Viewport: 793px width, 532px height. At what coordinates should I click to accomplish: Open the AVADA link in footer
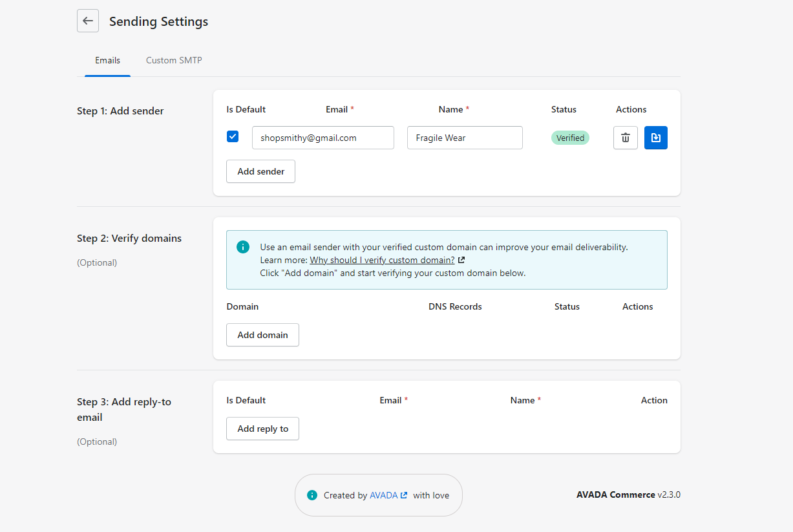pos(383,495)
